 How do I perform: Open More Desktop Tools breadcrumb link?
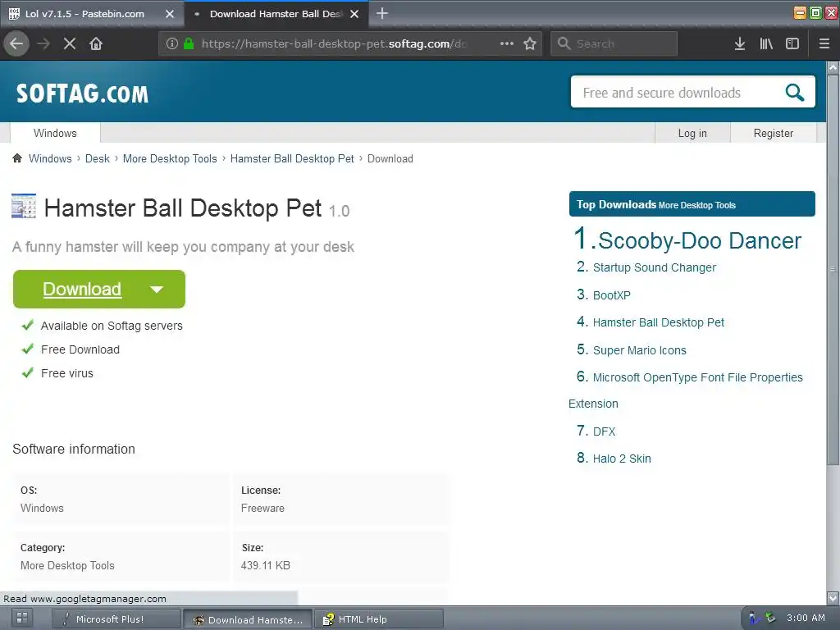coord(170,158)
